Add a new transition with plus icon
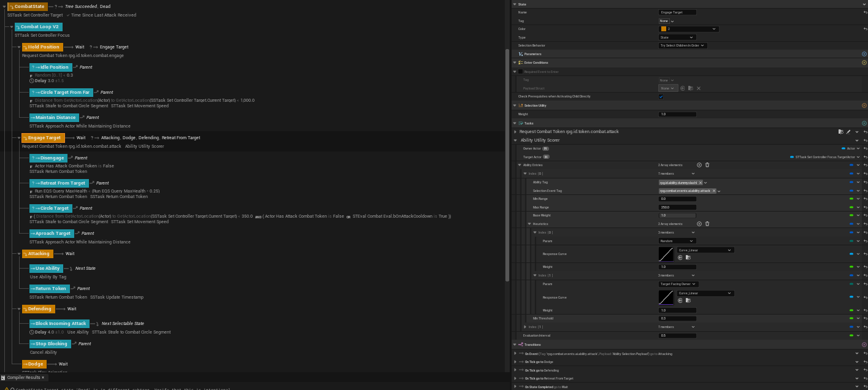This screenshot has height=390, width=868. point(864,345)
